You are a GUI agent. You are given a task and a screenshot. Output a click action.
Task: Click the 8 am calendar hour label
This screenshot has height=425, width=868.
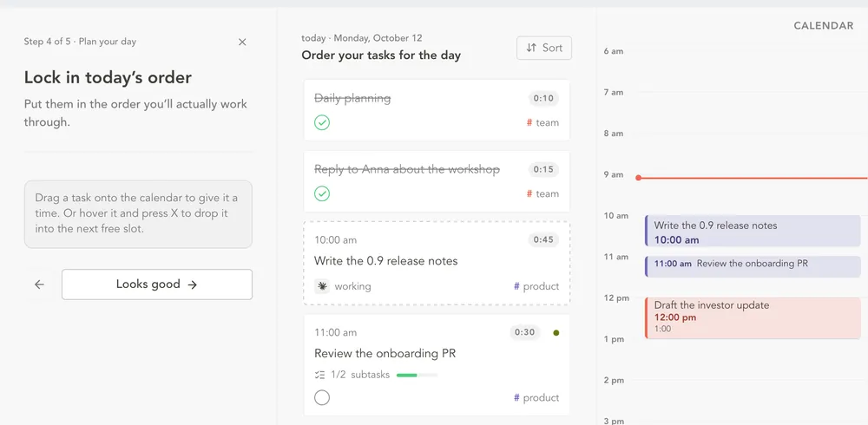tap(614, 134)
